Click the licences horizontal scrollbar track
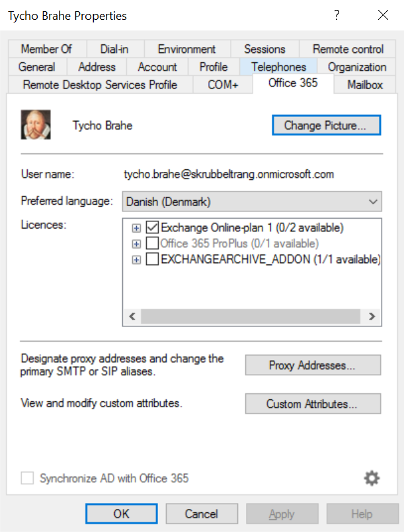The width and height of the screenshot is (404, 532). 251,316
